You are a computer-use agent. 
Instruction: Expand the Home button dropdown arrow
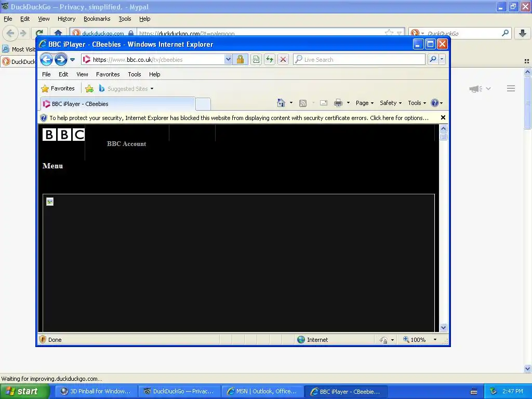(291, 103)
